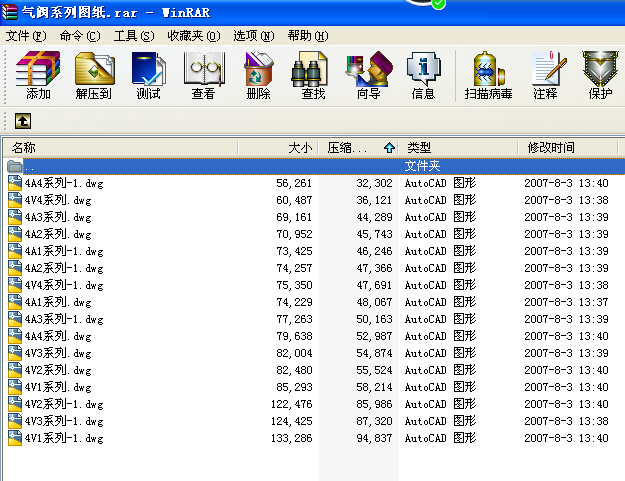Select file name 4A2系列.dwg
Viewport: 625px width, 481px height.
coord(58,234)
